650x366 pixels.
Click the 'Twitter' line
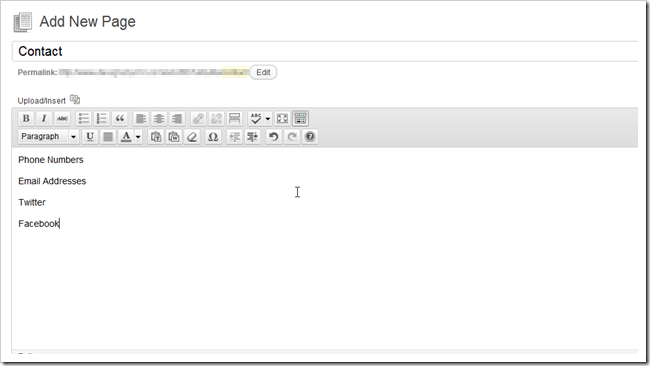[x=32, y=202]
